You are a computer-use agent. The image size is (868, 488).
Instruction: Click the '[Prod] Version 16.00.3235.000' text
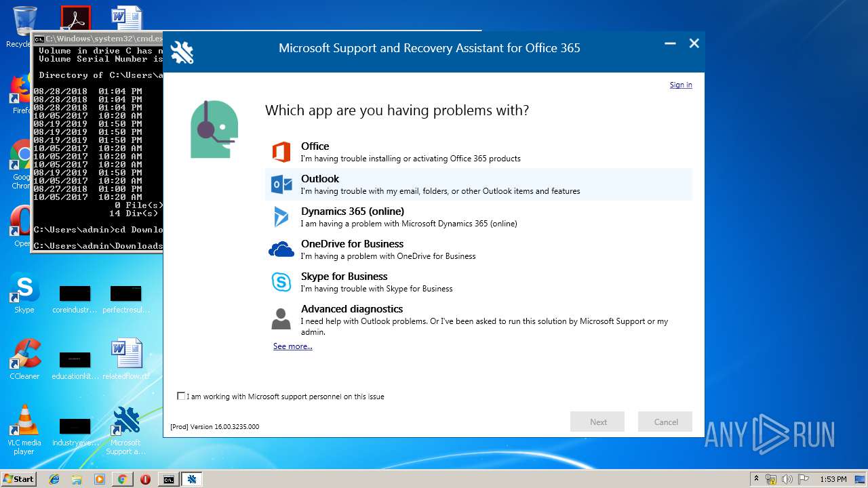(214, 427)
